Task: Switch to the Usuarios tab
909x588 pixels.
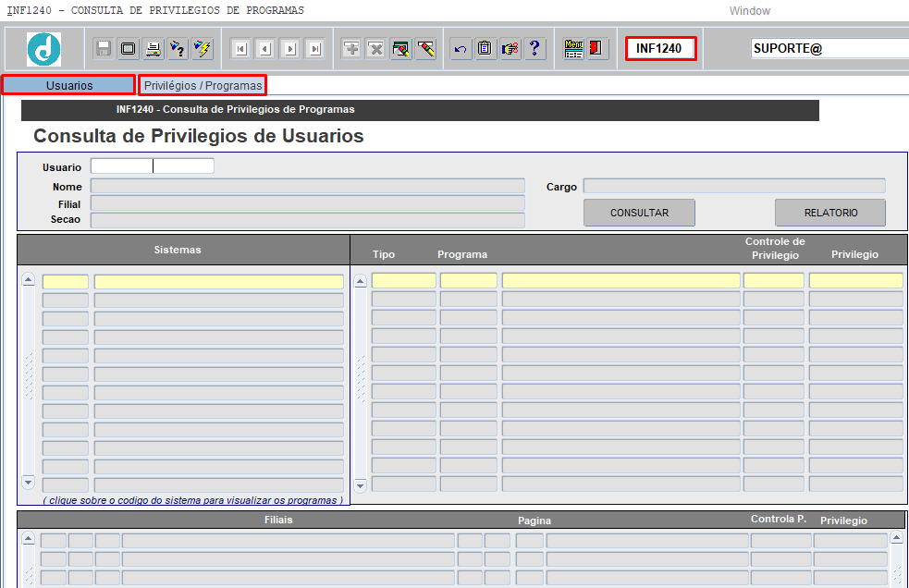Action: tap(69, 85)
